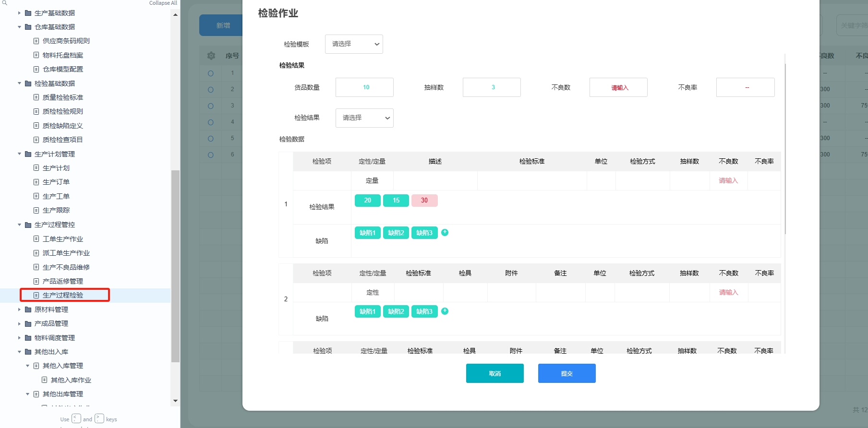The image size is (868, 428).
Task: Click the 不良数 input field in 检验结果
Action: pyautogui.click(x=618, y=87)
